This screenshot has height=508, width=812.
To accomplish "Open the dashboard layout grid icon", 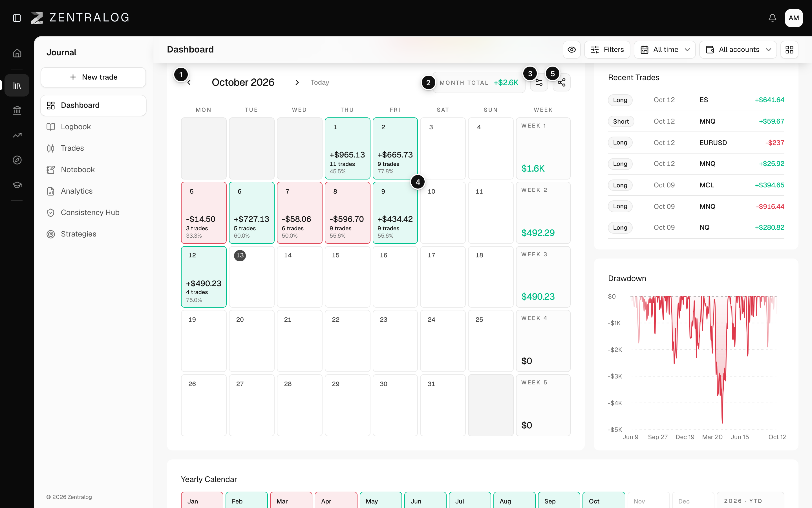I will click(x=789, y=50).
